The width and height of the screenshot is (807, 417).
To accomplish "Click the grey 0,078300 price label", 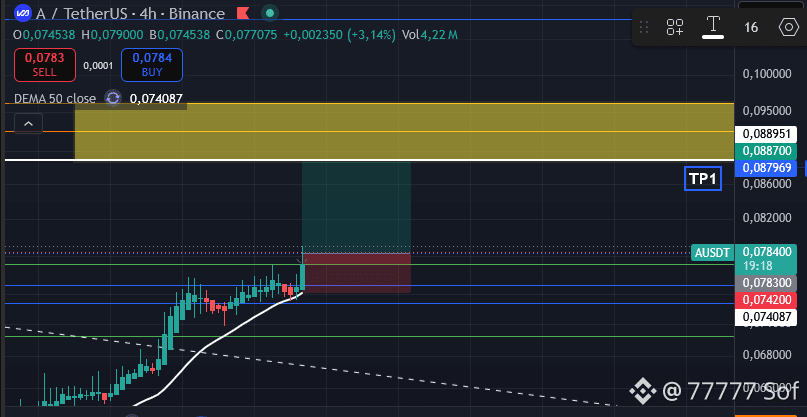I will 766,283.
